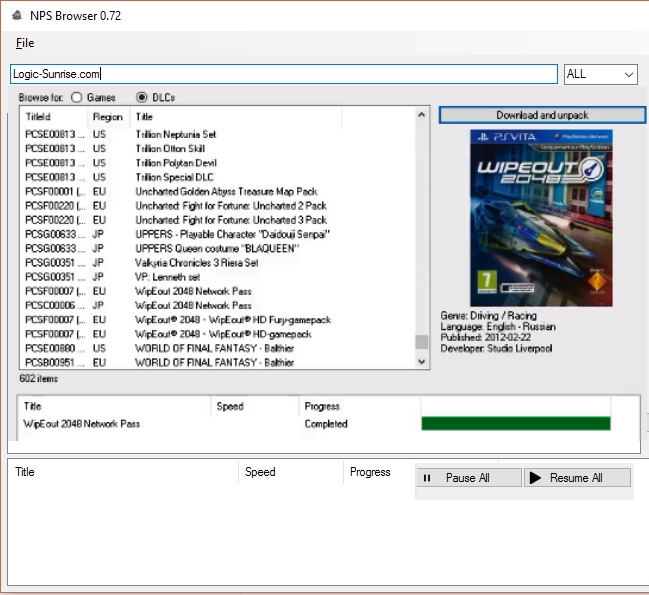Select EU WORLD OF FINAL FANTASY Balthier row
This screenshot has width=649, height=595.
click(x=218, y=362)
